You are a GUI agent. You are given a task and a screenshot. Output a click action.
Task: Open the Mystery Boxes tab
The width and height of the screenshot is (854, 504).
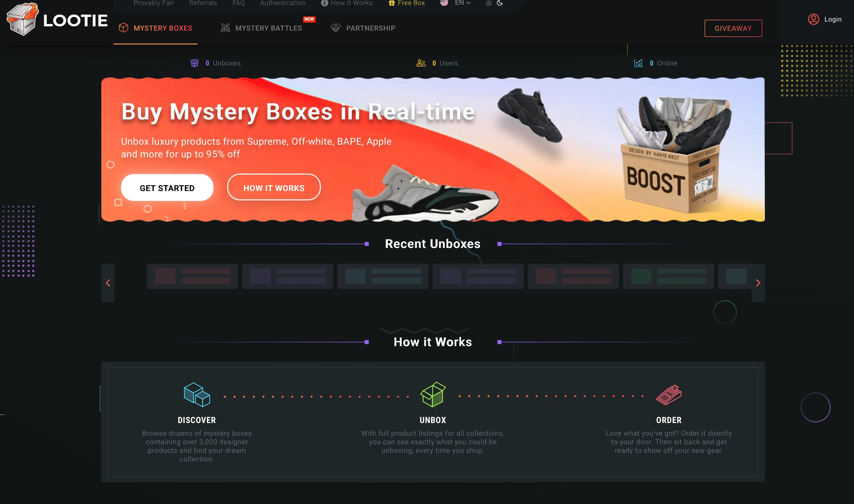[155, 28]
